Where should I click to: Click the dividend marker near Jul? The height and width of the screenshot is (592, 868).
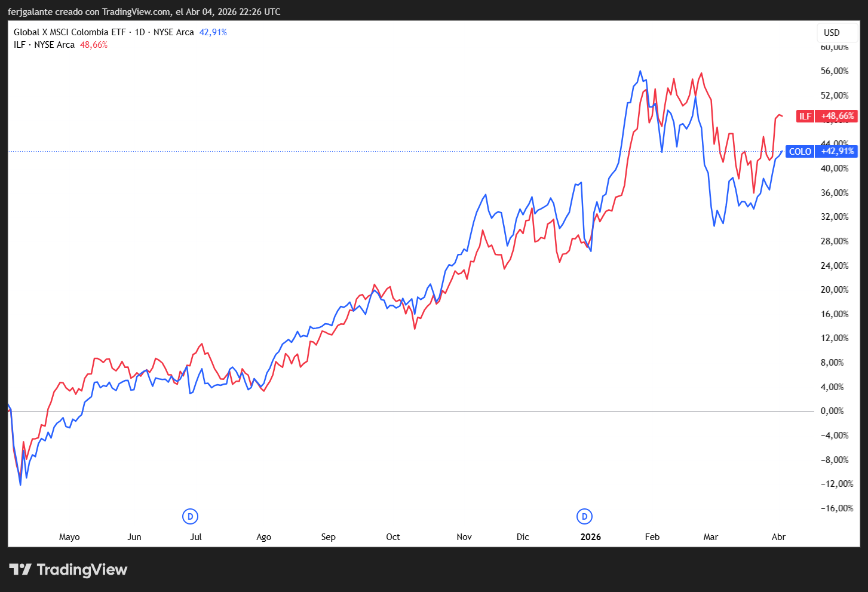pos(190,516)
